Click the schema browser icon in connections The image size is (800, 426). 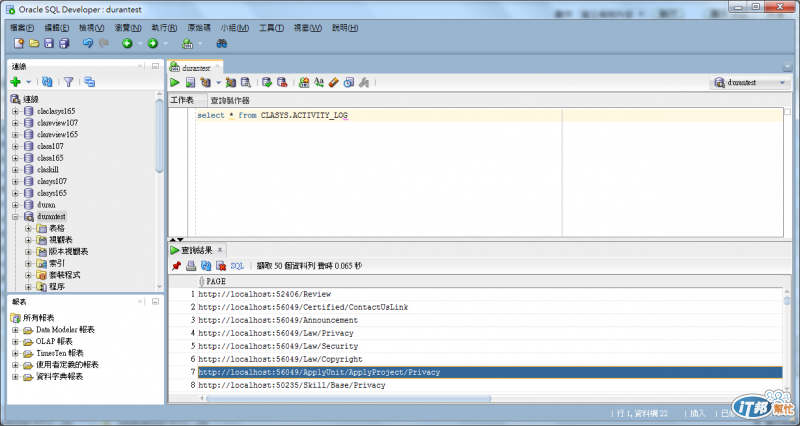point(90,82)
